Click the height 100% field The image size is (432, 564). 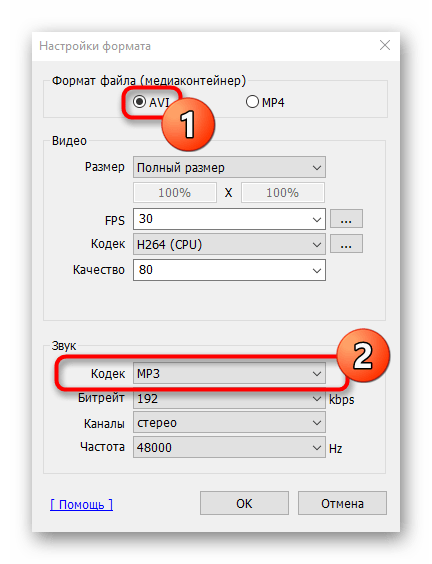point(283,192)
